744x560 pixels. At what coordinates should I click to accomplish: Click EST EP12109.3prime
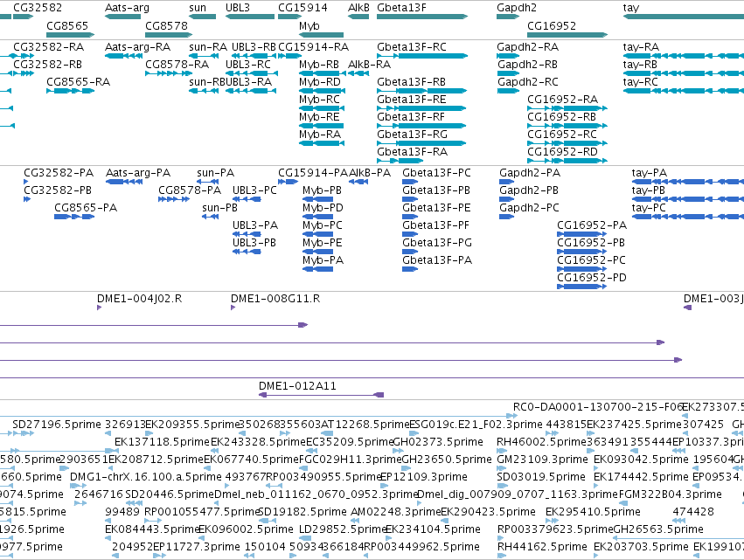[424, 477]
